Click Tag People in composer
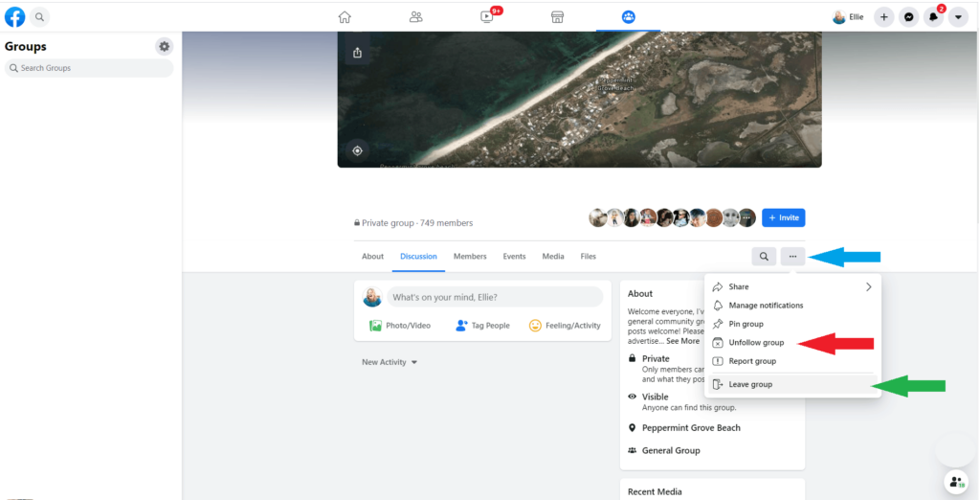 pyautogui.click(x=482, y=326)
